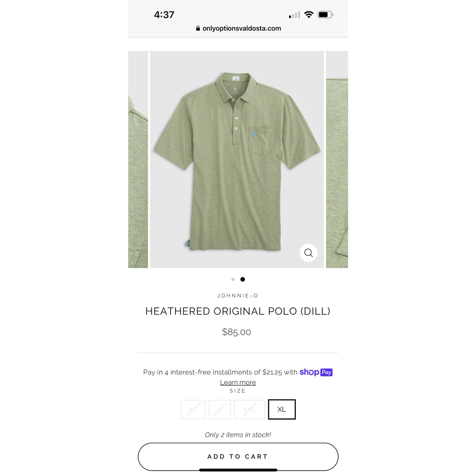
Task: Select size XL
Action: pos(282,409)
